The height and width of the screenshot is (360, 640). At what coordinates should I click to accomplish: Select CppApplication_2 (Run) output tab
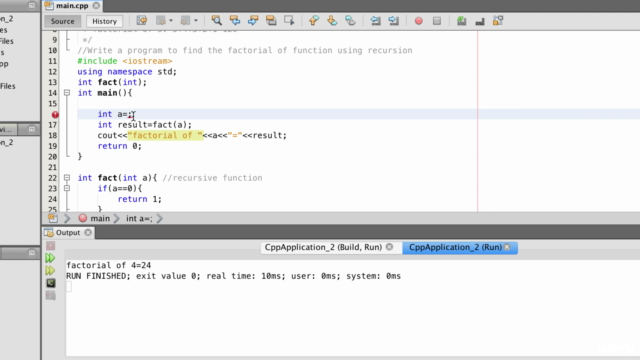click(x=456, y=247)
